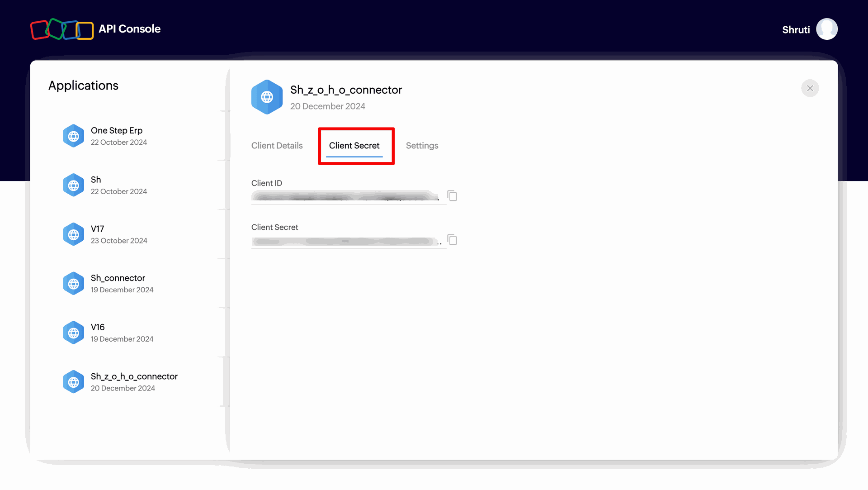Copy the Client ID value
Screen dimensions: 868x490
(x=452, y=195)
